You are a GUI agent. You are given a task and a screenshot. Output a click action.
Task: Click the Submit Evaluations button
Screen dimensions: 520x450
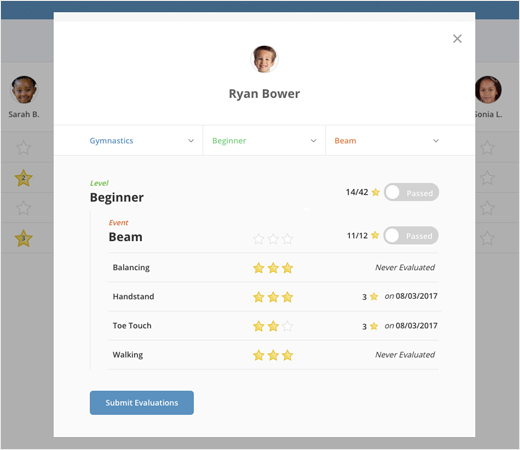point(142,403)
